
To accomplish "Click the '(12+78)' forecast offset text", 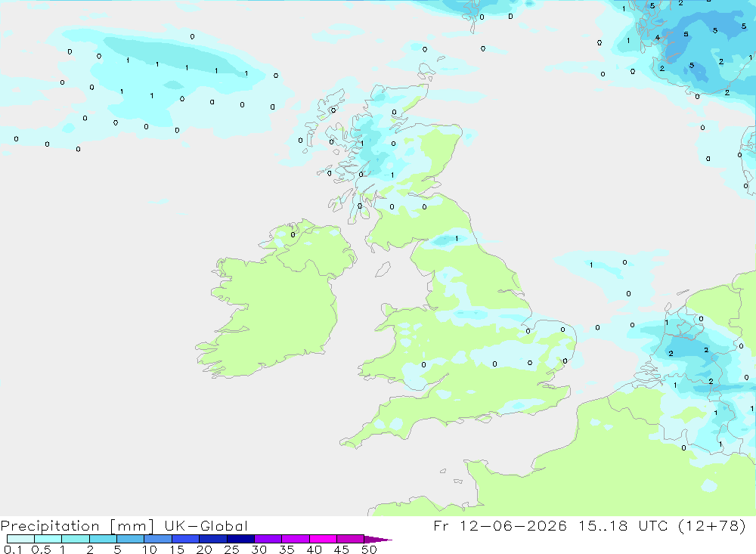I will click(x=711, y=525).
